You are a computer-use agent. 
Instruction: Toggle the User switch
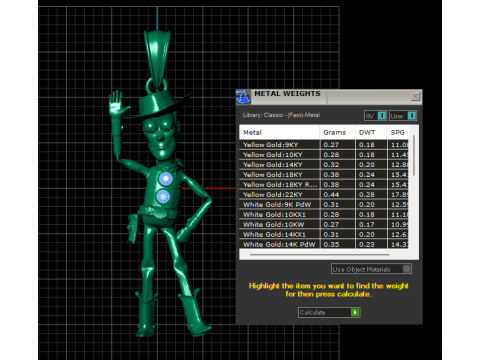click(403, 116)
